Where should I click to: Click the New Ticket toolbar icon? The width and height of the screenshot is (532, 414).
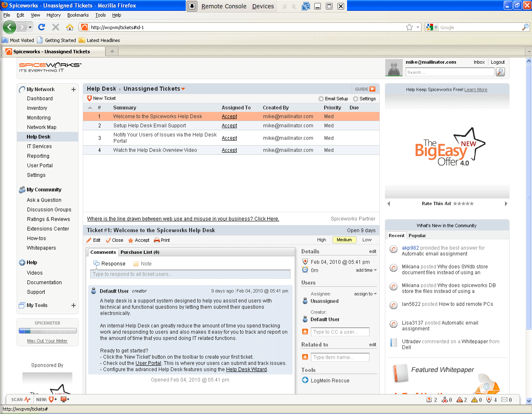coord(89,99)
